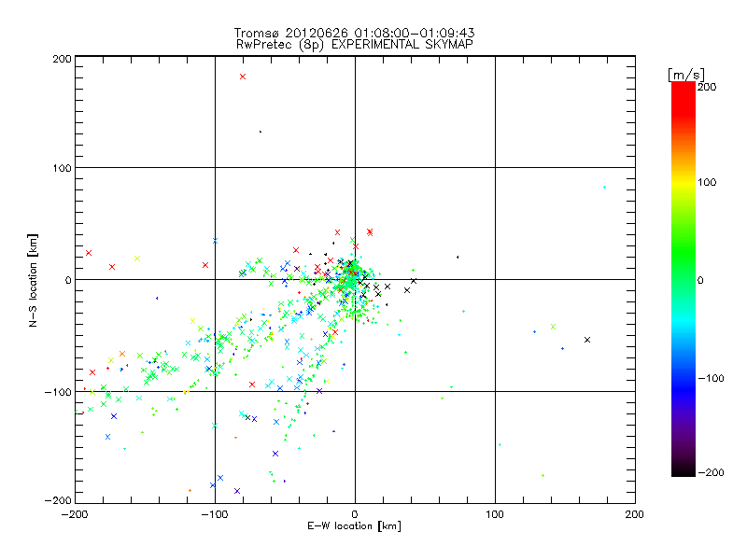Select the 100 tick on N-S axis
Image resolution: width=747 pixels, height=560 pixels.
[62, 168]
